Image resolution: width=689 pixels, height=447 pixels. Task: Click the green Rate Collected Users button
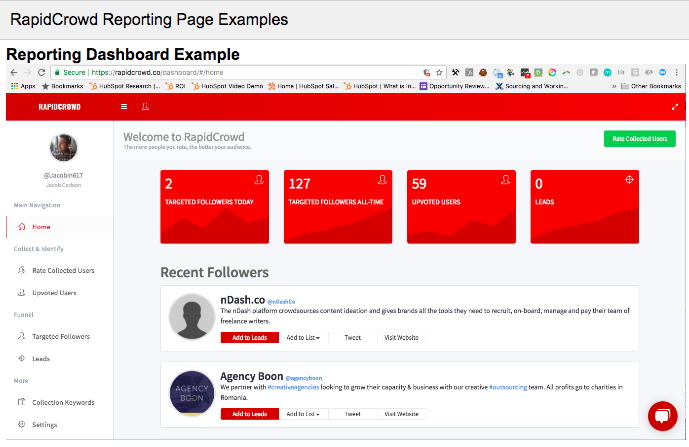[x=639, y=139]
